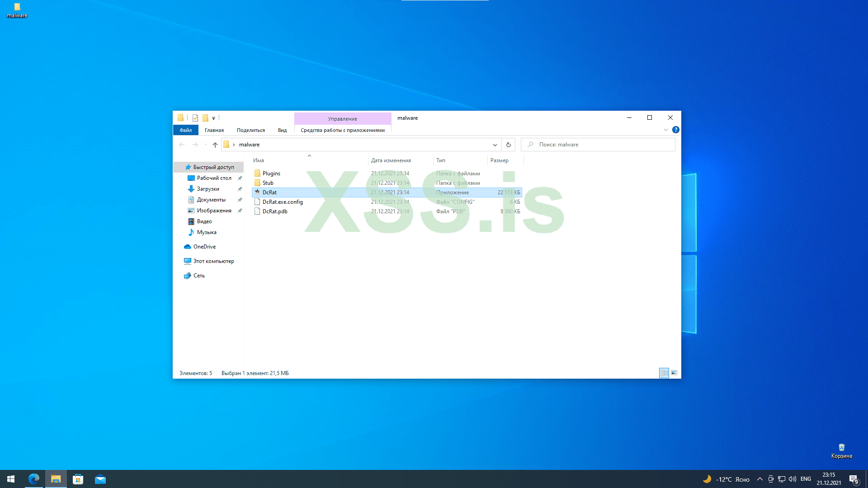Open recent locations dropdown arrow
Image resolution: width=868 pixels, height=488 pixels.
coord(206,145)
